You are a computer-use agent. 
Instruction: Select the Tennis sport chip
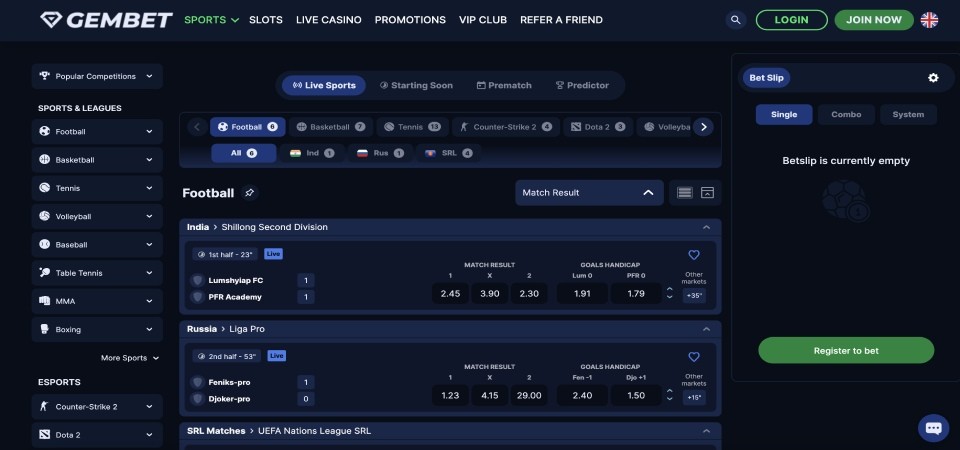[413, 127]
